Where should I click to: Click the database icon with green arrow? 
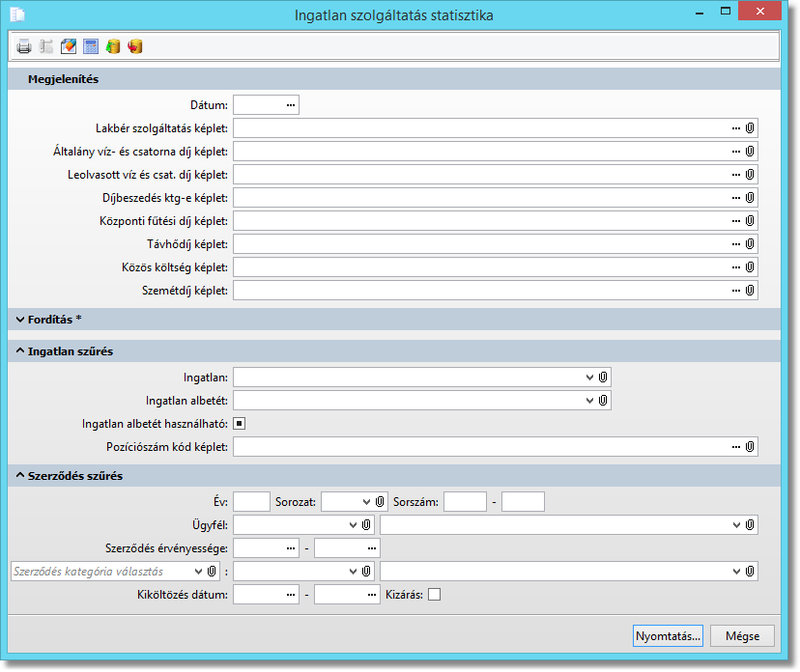point(113,45)
